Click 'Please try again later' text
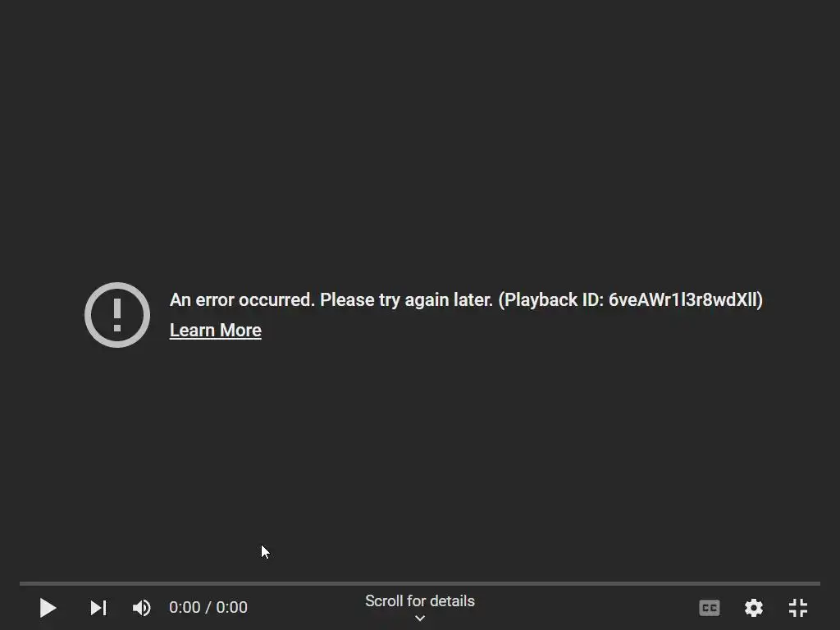840x630 pixels. click(x=406, y=300)
